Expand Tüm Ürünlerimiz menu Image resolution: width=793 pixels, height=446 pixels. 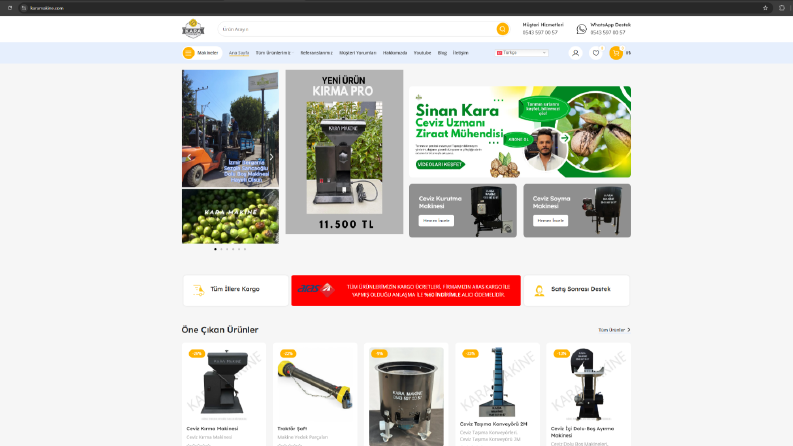pos(274,53)
